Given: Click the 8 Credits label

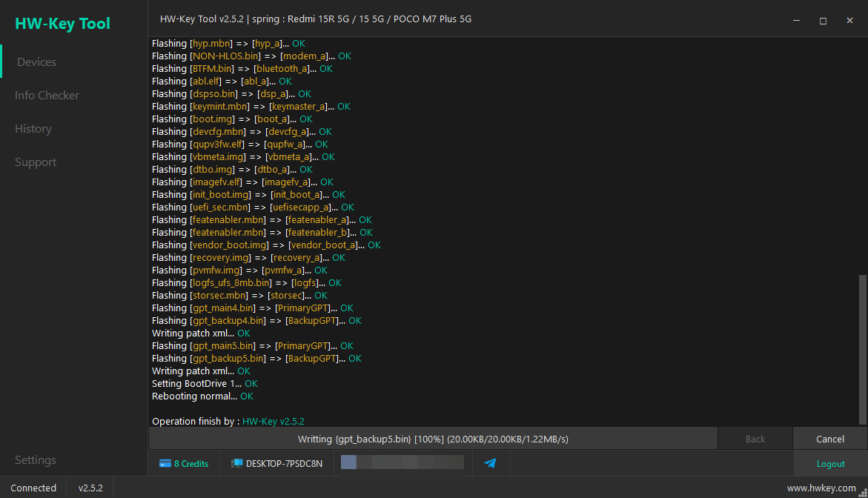Looking at the screenshot, I should pos(191,464).
